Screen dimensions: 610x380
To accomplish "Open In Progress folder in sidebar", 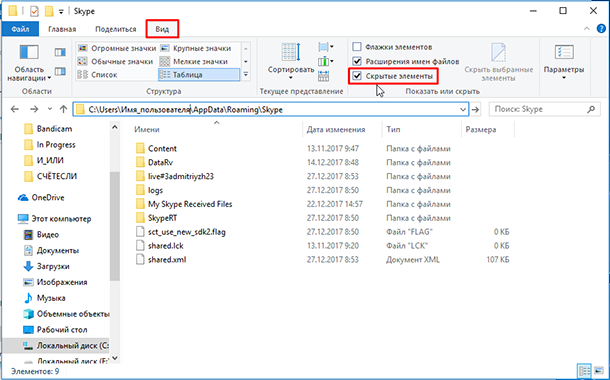I will click(56, 145).
